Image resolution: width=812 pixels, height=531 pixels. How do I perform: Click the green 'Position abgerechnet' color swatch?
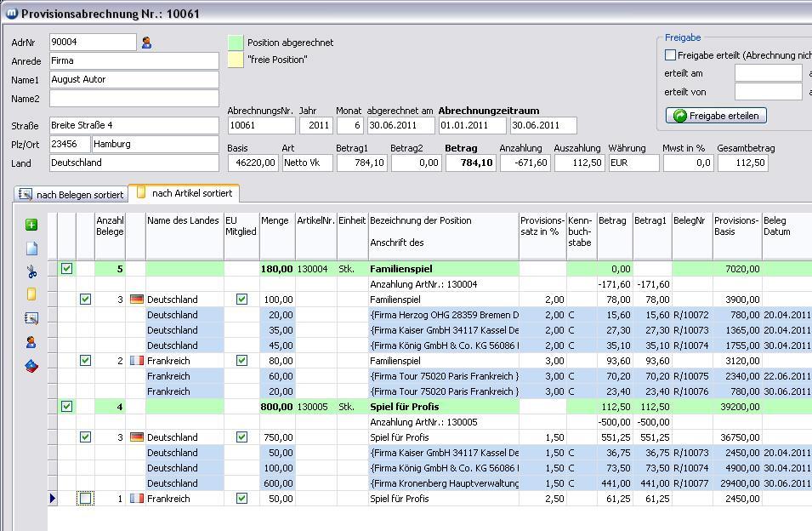(236, 43)
